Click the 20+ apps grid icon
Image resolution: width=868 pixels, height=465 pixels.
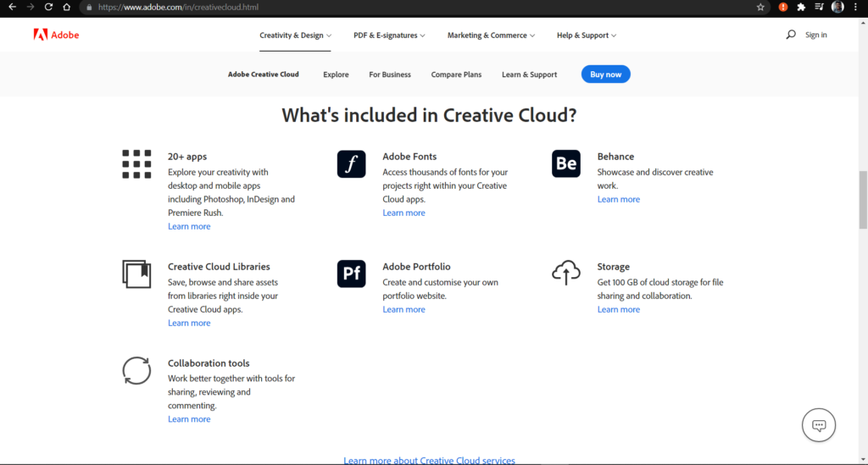click(136, 163)
